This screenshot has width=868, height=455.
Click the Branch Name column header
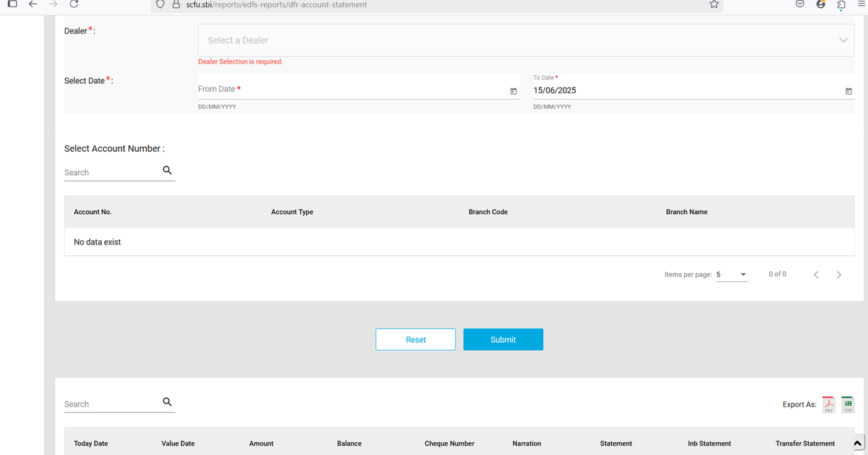(686, 212)
